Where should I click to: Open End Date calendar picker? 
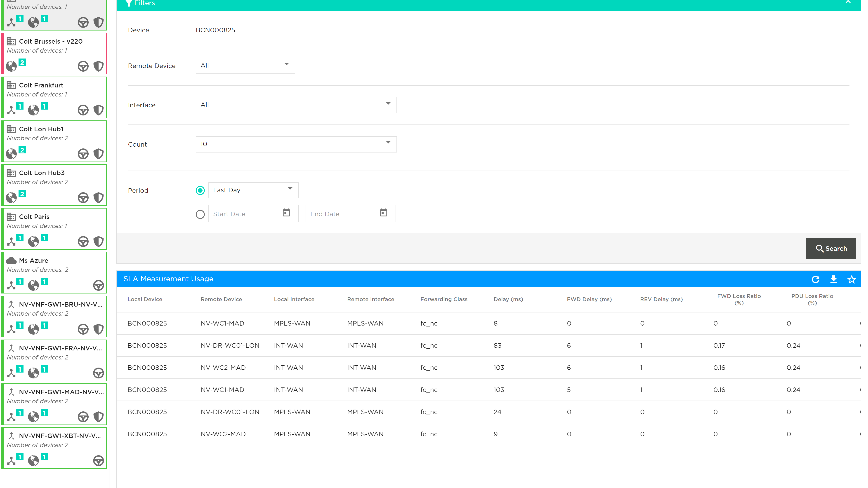click(x=383, y=213)
